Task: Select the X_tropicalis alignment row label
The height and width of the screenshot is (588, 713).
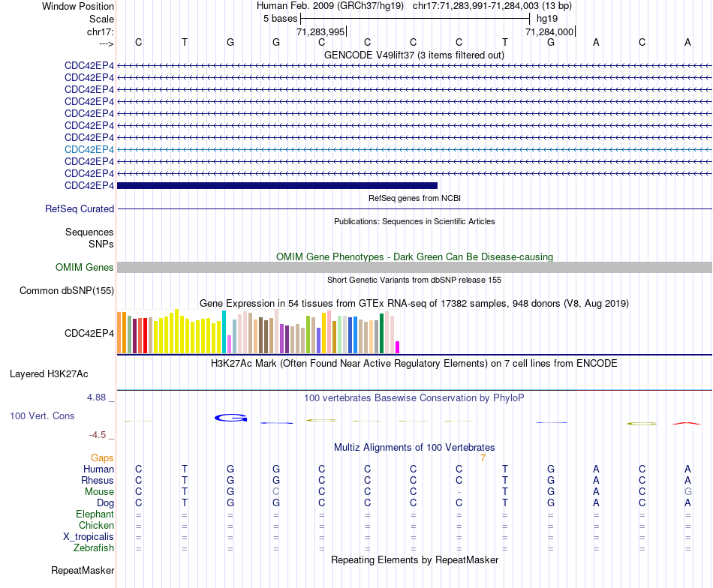Action: tap(89, 537)
